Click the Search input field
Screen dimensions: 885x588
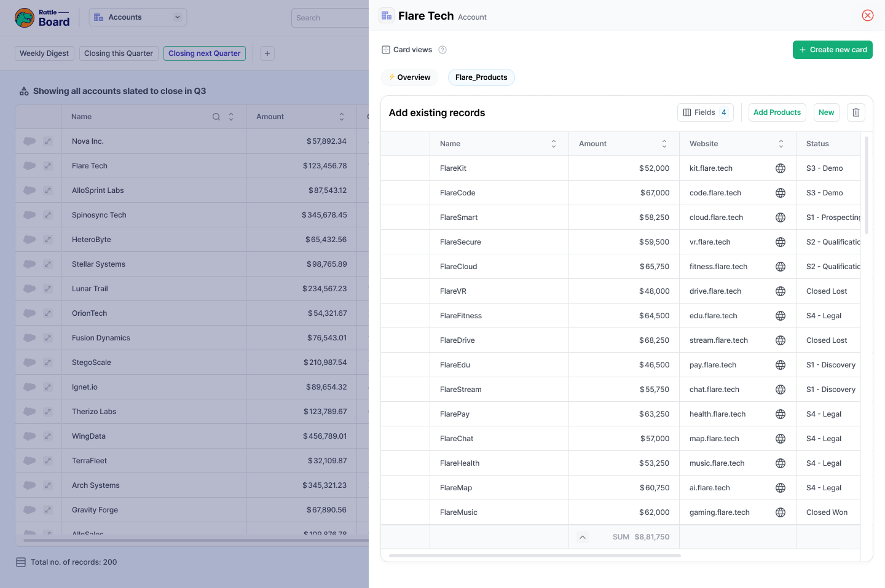[x=330, y=18]
